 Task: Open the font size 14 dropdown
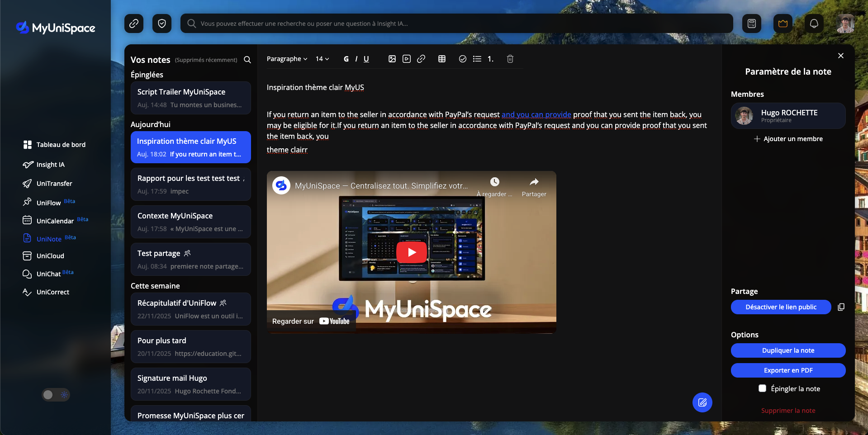tap(322, 59)
